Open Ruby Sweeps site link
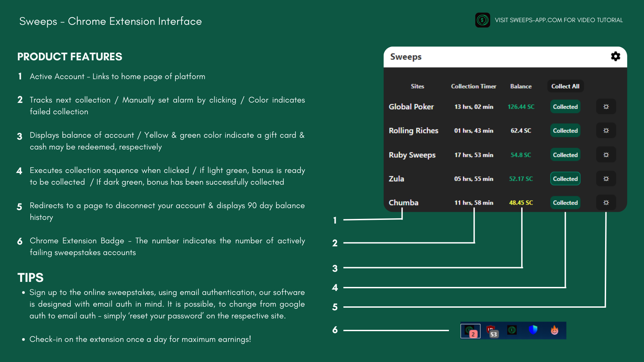 (x=412, y=155)
